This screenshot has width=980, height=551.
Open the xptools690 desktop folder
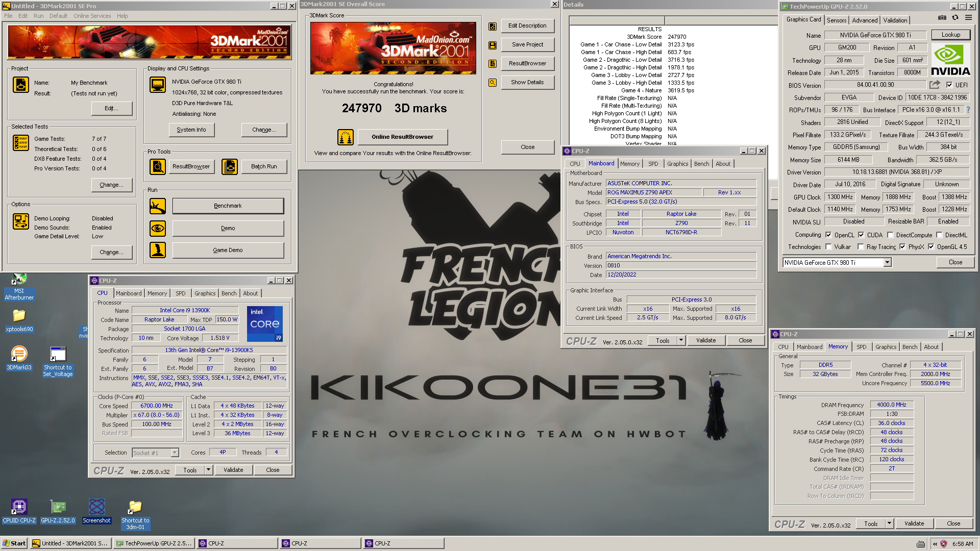pyautogui.click(x=19, y=321)
